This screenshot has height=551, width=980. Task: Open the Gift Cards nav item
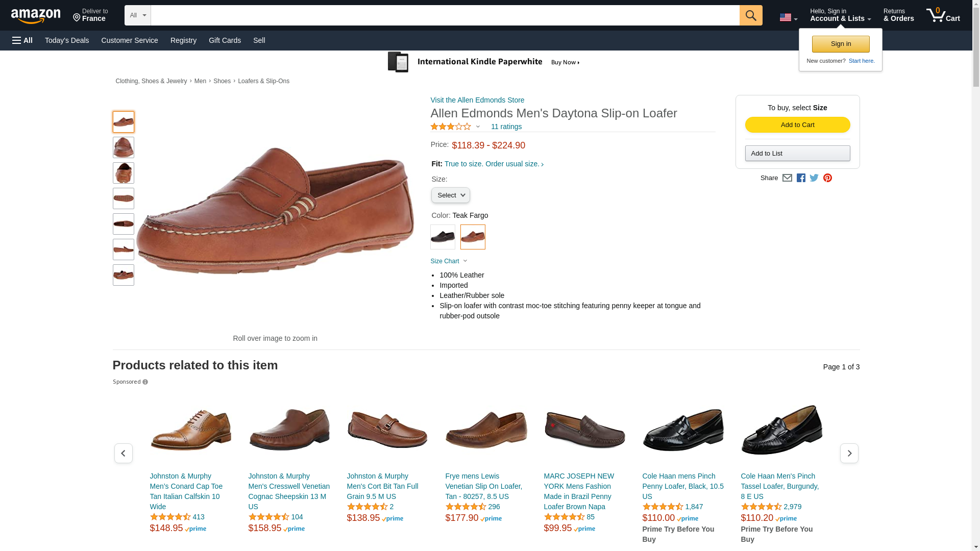click(x=225, y=40)
